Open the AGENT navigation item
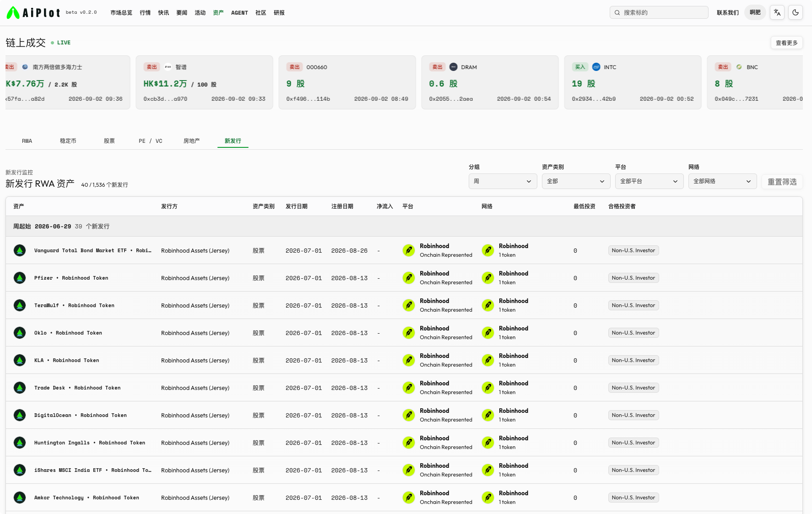Image resolution: width=812 pixels, height=514 pixels. pos(239,13)
